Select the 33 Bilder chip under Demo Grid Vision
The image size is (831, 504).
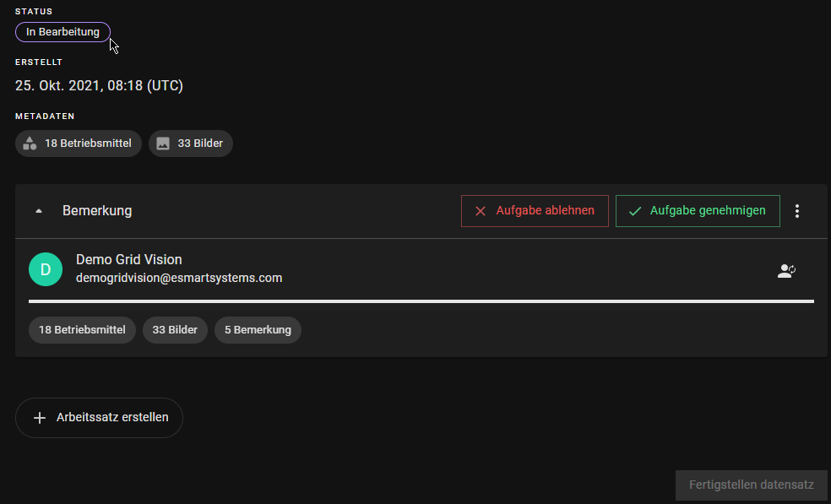(175, 330)
